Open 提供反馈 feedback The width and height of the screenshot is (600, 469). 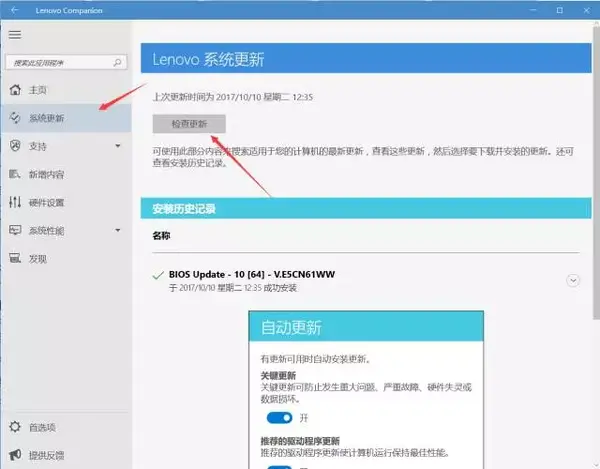point(66,455)
